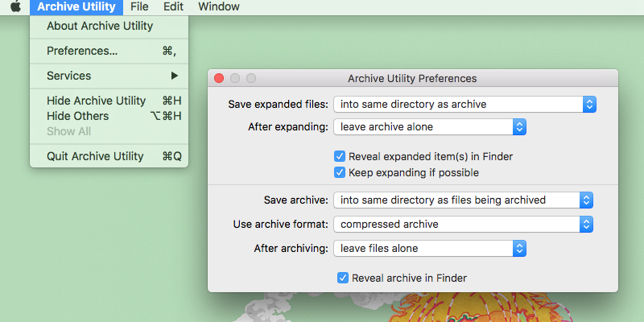The height and width of the screenshot is (322, 644).
Task: Uncheck Keep expanding if possible
Action: pos(340,172)
